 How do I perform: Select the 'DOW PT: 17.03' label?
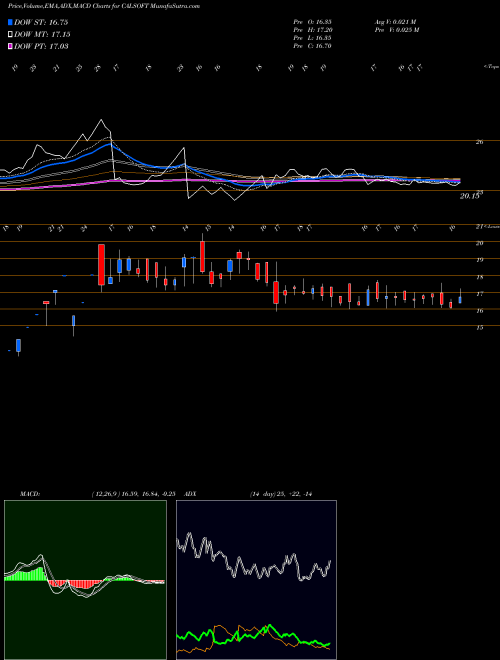[41, 46]
